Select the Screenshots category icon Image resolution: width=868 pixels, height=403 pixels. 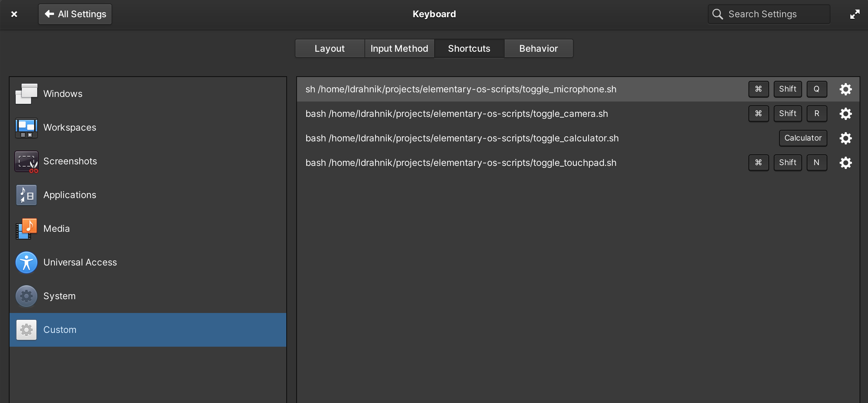click(26, 161)
